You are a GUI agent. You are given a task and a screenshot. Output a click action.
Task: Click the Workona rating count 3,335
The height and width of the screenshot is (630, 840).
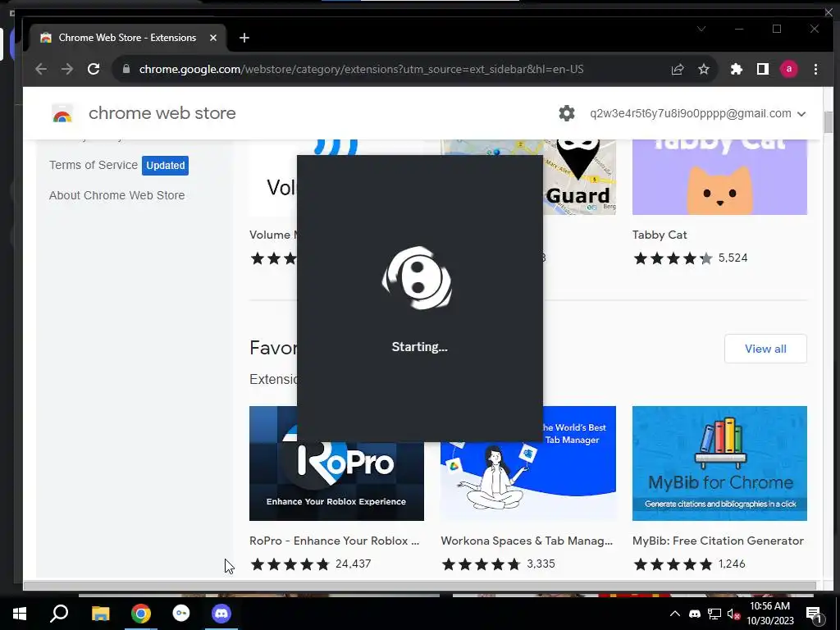click(541, 564)
